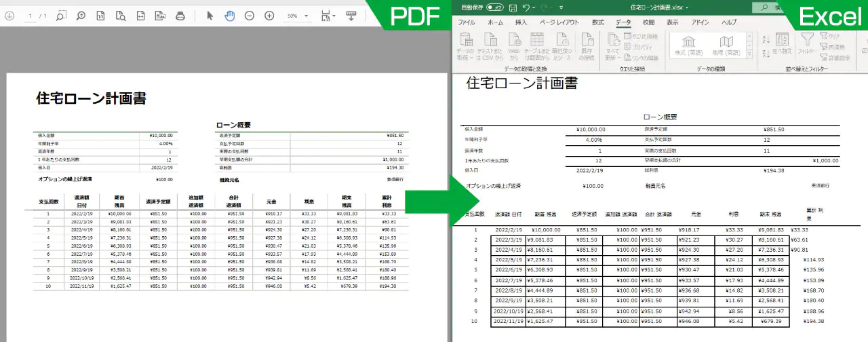Print the PDF using the printer icon
The height and width of the screenshot is (342, 868).
[x=180, y=16]
